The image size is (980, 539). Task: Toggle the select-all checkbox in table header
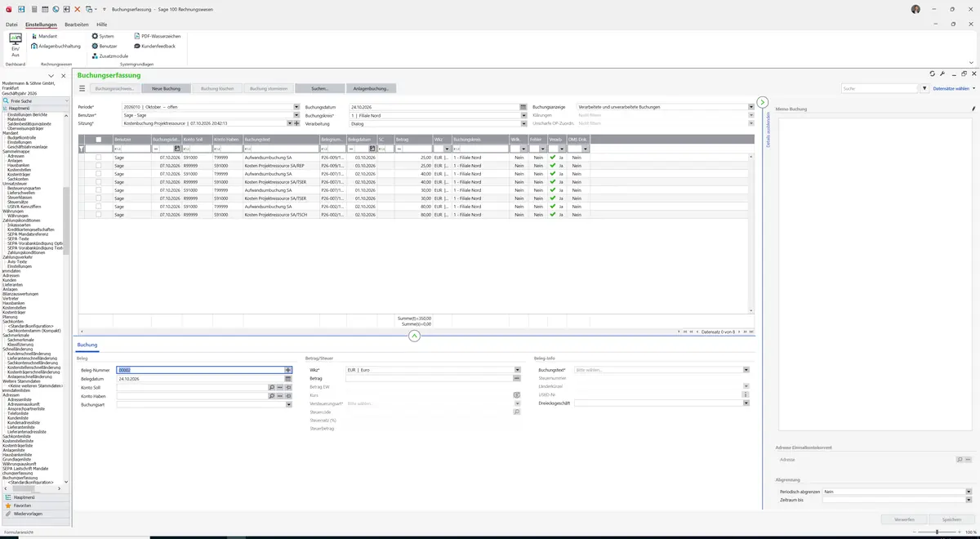[x=99, y=140]
